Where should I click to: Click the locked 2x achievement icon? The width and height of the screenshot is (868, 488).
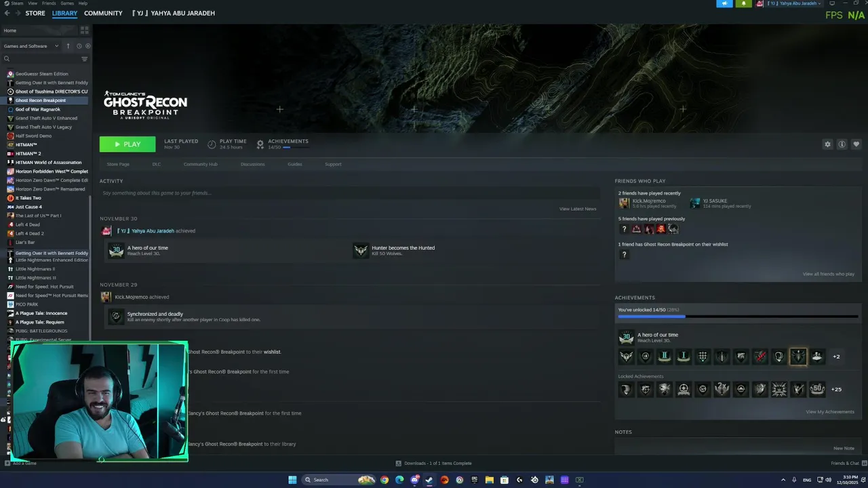click(x=722, y=389)
